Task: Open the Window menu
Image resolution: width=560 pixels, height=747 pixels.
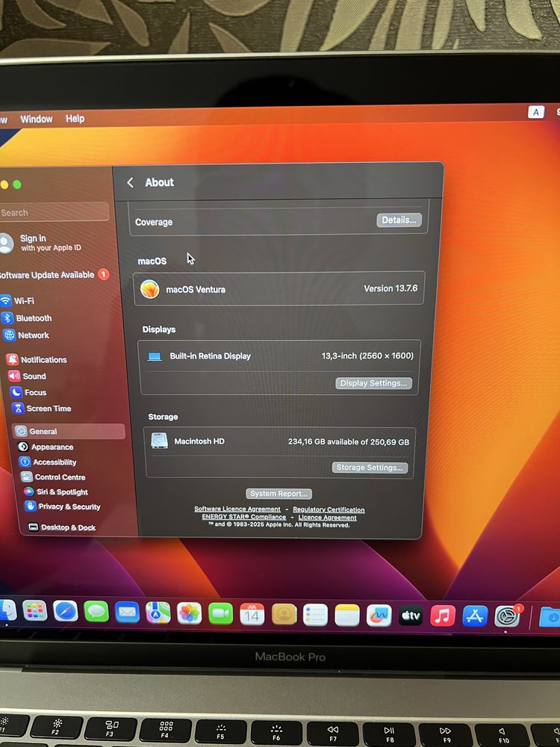Action: [36, 119]
